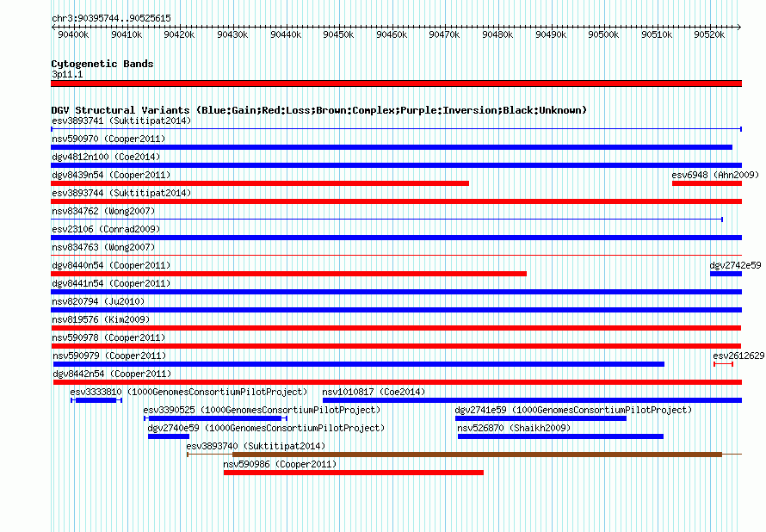The image size is (766, 532).
Task: Select the nsv590978 (Cooper2011) label
Action: (x=109, y=337)
